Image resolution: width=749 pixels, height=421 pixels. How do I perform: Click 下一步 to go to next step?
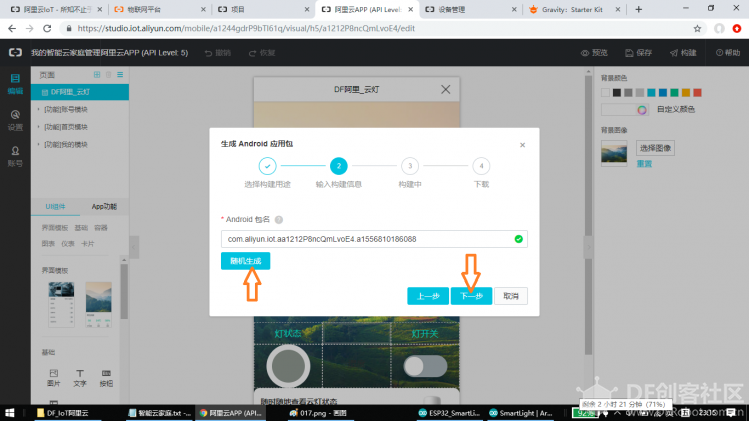[471, 296]
